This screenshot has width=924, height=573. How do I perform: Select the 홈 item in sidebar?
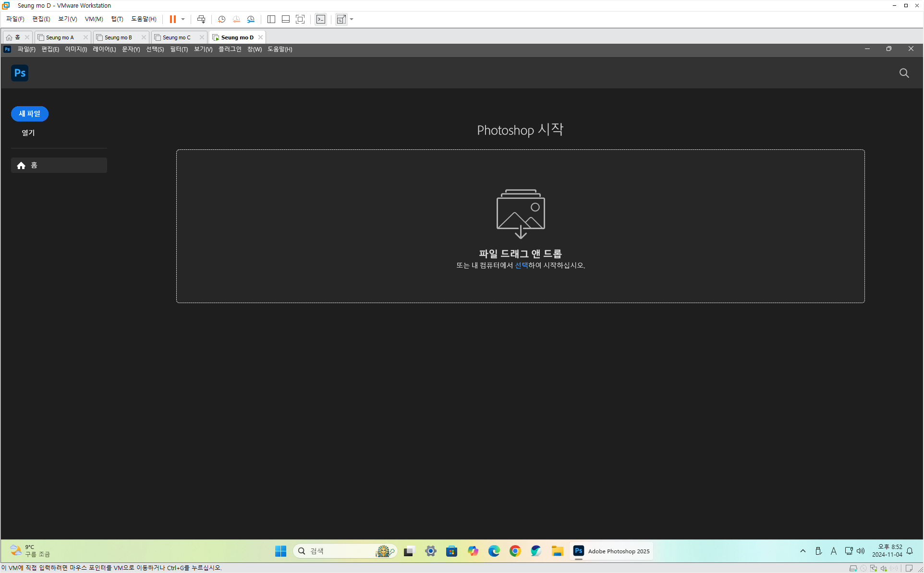coord(59,165)
